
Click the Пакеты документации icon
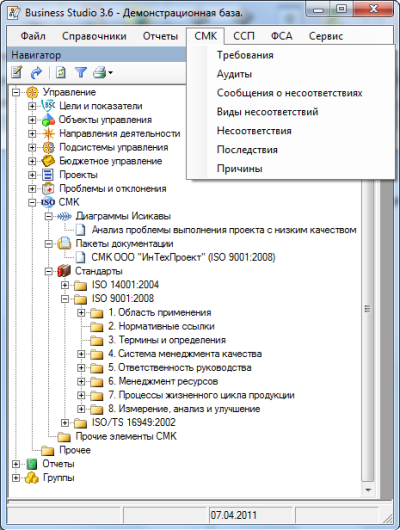point(64,243)
